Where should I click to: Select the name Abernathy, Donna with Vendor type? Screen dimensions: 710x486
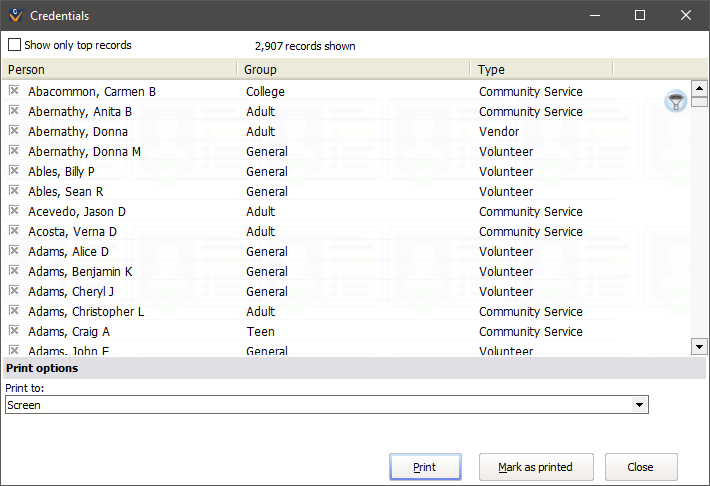pyautogui.click(x=78, y=131)
